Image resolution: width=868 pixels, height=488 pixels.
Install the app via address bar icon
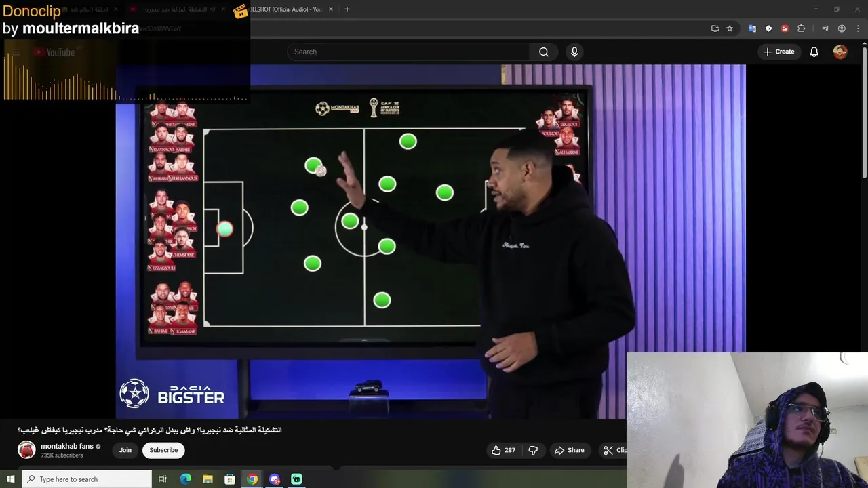[715, 28]
